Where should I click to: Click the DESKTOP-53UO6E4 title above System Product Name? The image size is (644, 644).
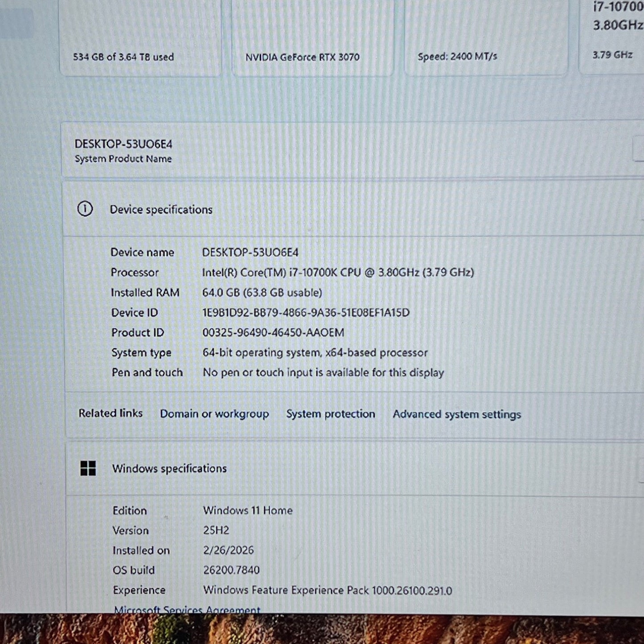[123, 144]
